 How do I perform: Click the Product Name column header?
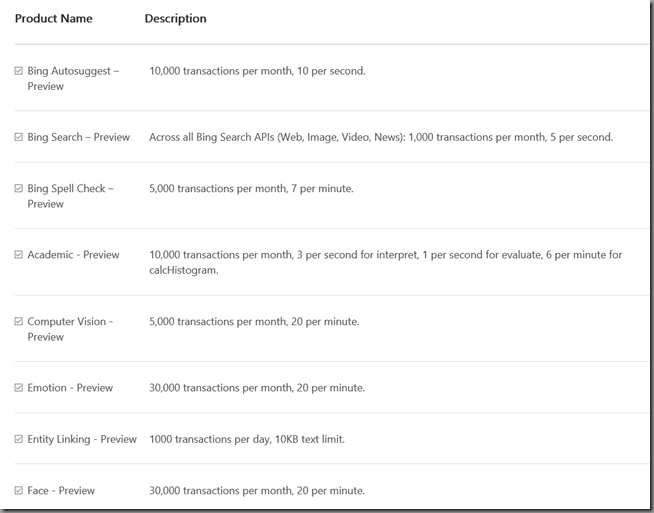coord(53,18)
